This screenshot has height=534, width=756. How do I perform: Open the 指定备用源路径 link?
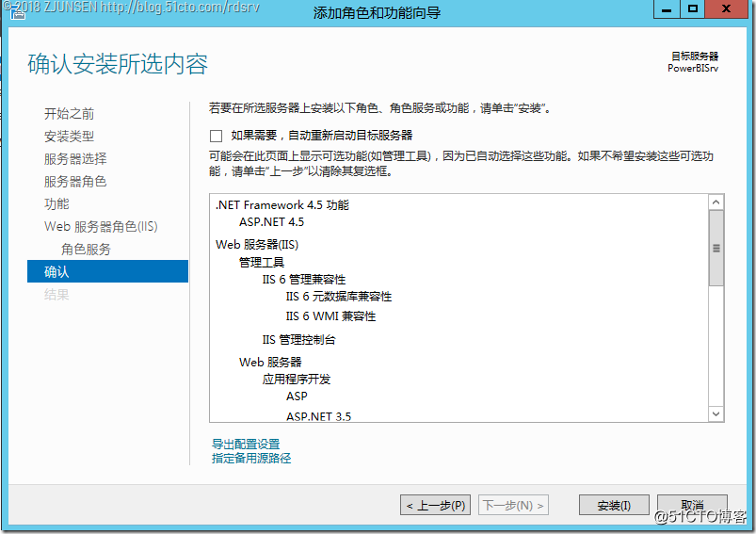[x=251, y=458]
